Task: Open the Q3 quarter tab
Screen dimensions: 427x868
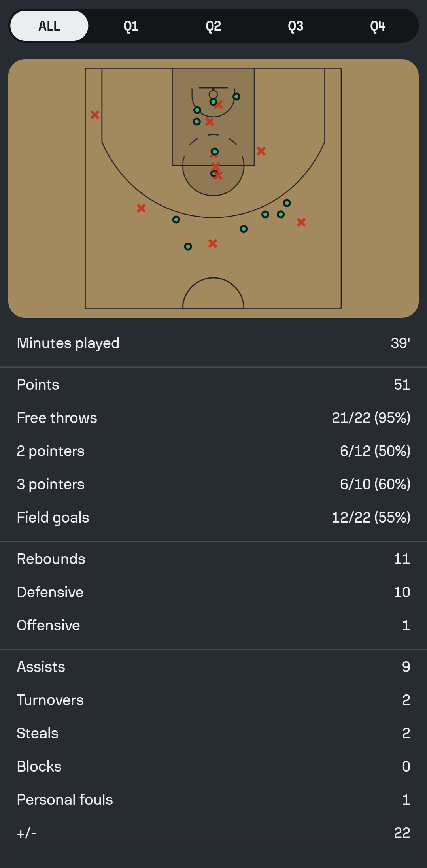Action: click(x=295, y=26)
